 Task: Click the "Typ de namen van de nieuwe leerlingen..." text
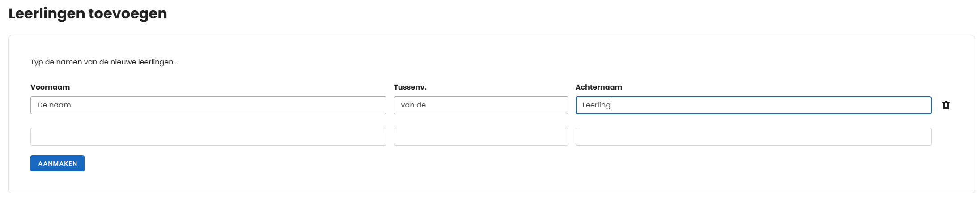104,62
